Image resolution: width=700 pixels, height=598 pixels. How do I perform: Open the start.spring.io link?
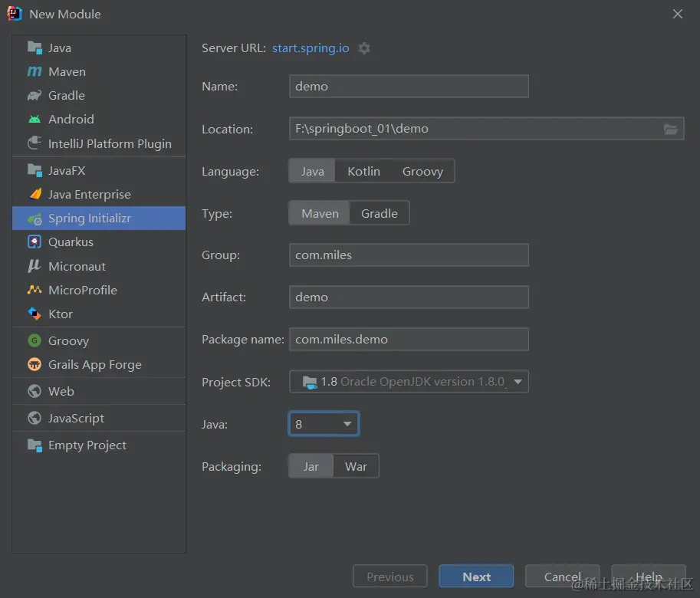(311, 48)
